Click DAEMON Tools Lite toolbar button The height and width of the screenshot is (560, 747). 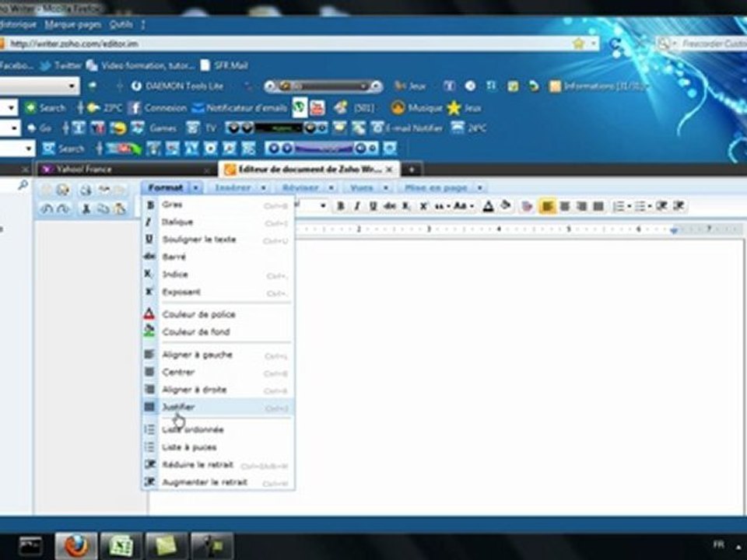[x=177, y=86]
